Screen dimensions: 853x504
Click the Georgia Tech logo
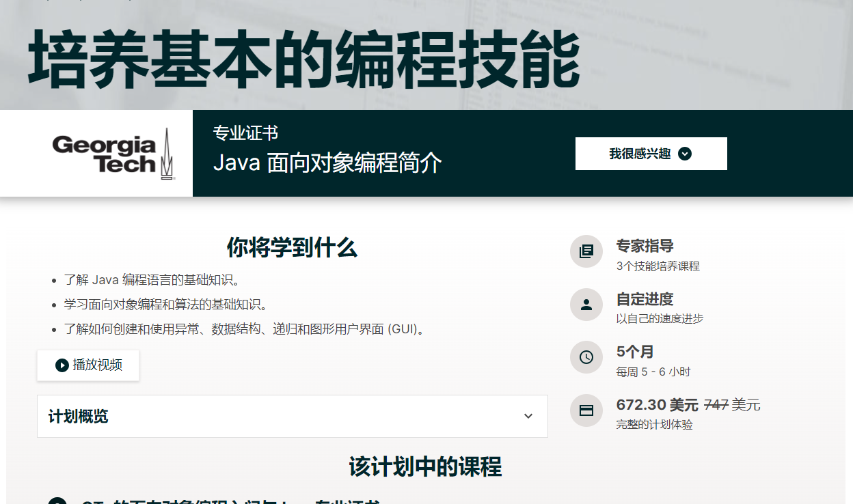(x=113, y=155)
